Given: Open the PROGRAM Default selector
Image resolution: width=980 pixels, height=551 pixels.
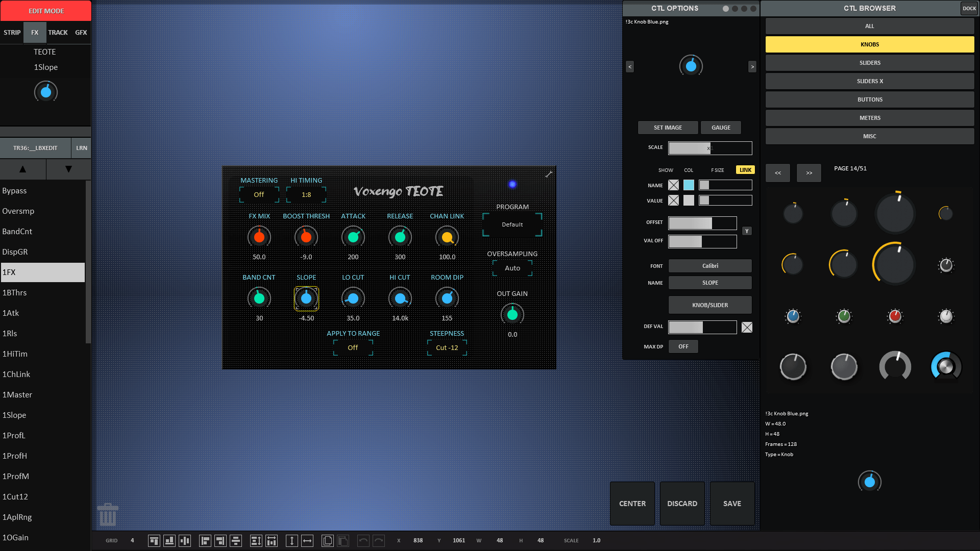Looking at the screenshot, I should coord(512,224).
